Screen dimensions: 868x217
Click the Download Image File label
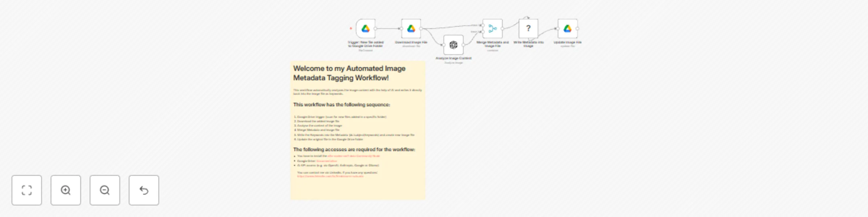[x=411, y=42]
